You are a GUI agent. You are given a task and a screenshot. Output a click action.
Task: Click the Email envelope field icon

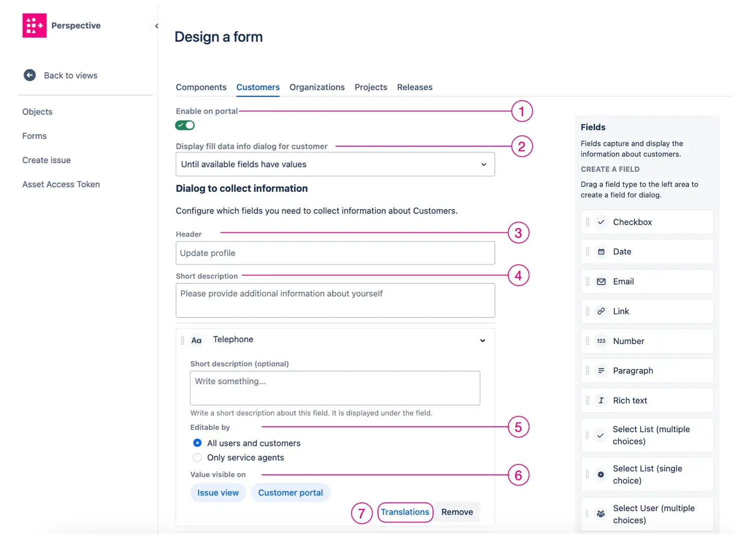tap(601, 282)
